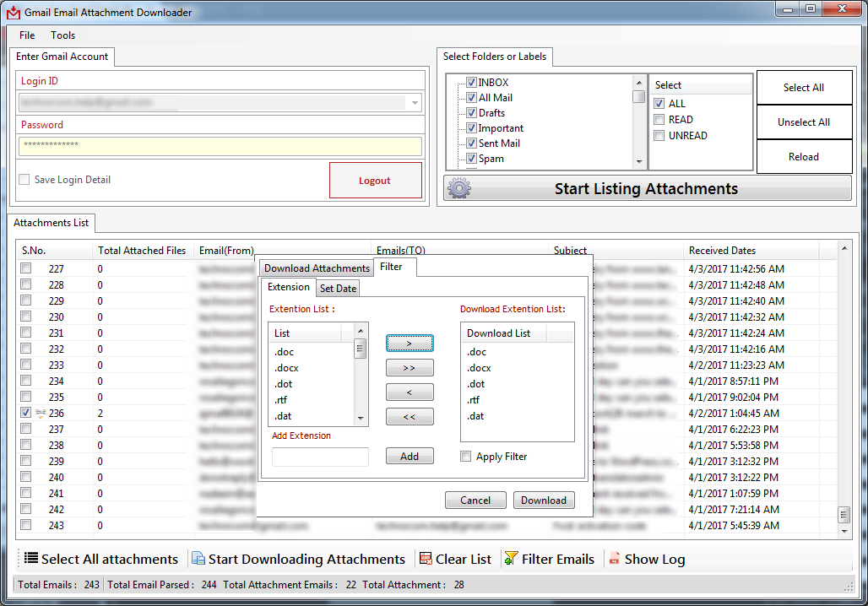Click the gear icon on Start Listing Attachments

pos(459,189)
